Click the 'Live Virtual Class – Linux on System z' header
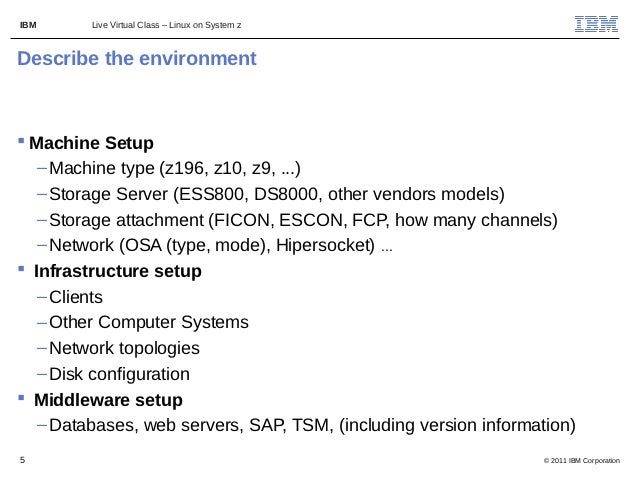 (x=166, y=25)
